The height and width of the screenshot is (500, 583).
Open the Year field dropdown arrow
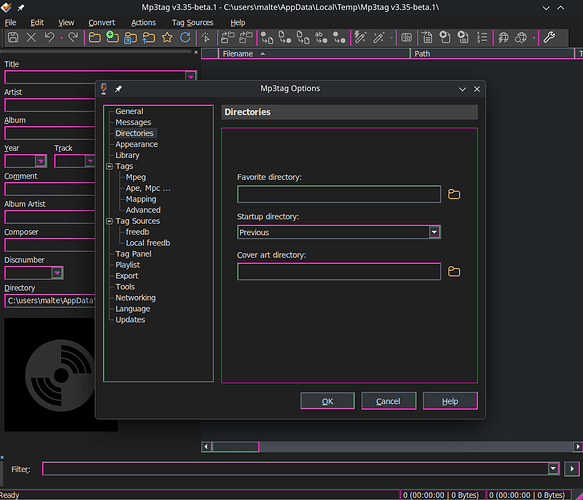coord(41,161)
